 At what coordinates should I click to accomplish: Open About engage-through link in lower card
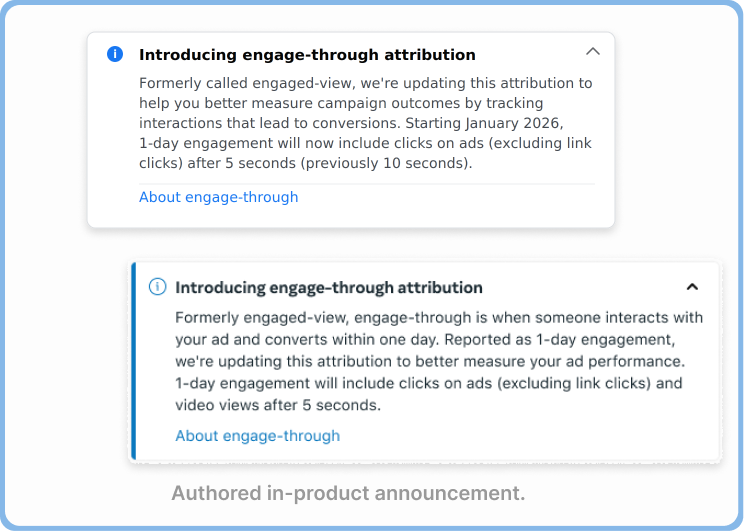pos(258,436)
